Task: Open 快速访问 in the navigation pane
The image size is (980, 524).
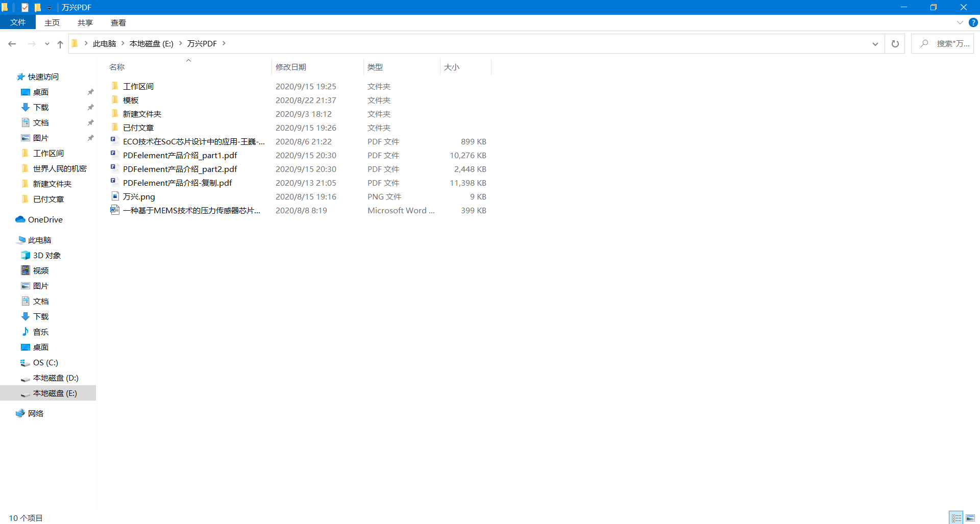Action: [x=43, y=77]
